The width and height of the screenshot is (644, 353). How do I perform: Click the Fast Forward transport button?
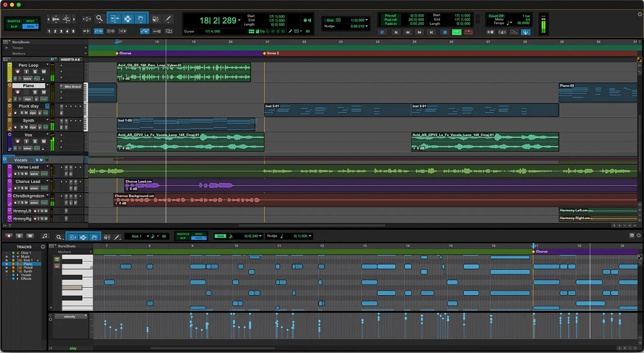[x=419, y=32]
